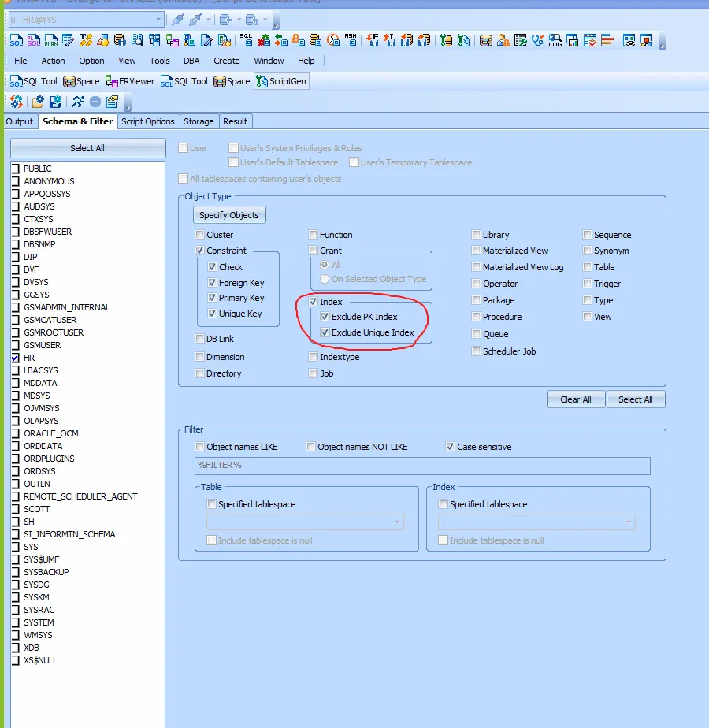Click the %FILTER% text field

422,465
